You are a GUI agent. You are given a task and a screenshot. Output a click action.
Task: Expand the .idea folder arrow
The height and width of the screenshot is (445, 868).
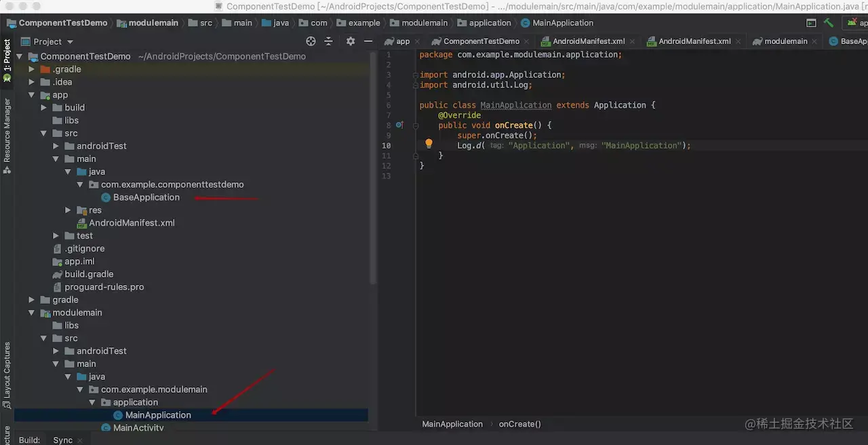(31, 82)
